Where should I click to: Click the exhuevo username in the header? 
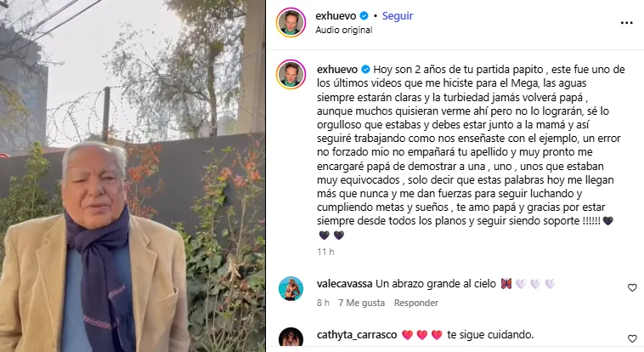[x=336, y=16]
